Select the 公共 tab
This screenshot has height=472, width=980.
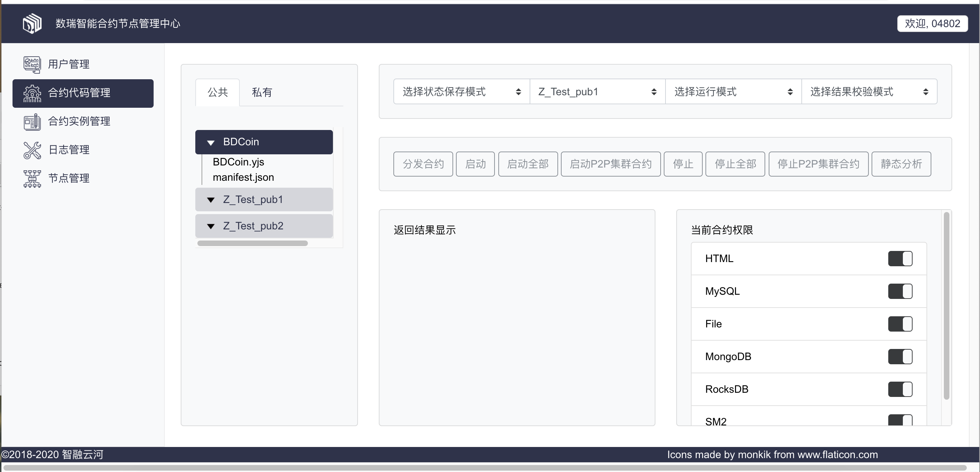(x=218, y=92)
